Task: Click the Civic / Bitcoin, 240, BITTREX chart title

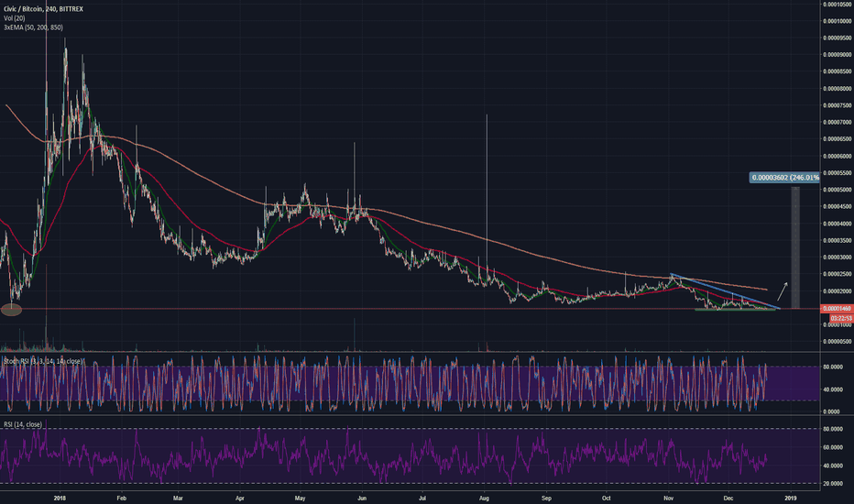Action: point(43,9)
